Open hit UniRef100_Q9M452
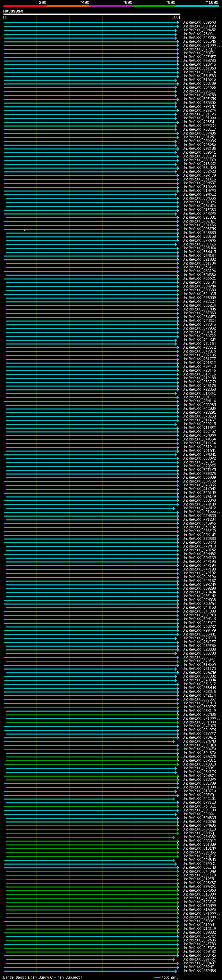This screenshot has width=222, height=980. tap(199, 30)
